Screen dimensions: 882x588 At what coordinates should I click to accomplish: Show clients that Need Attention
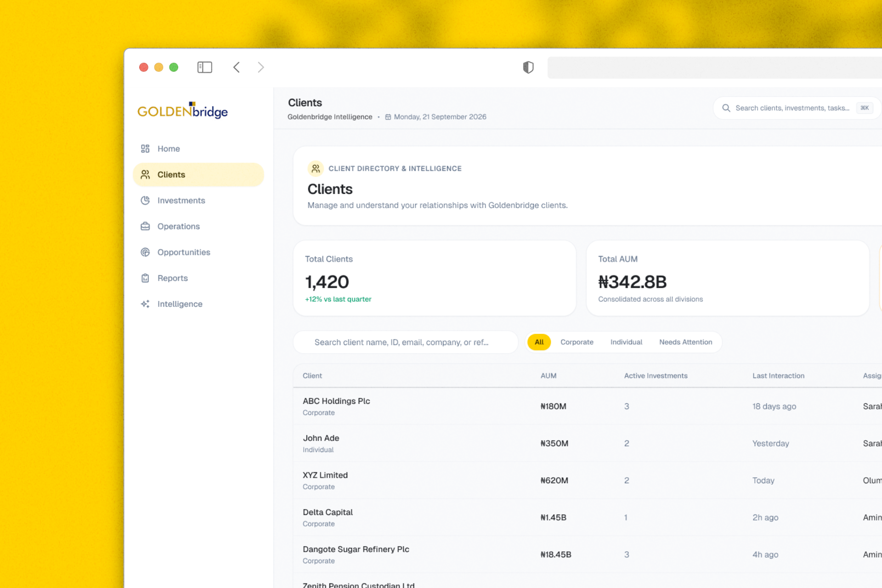pyautogui.click(x=685, y=342)
